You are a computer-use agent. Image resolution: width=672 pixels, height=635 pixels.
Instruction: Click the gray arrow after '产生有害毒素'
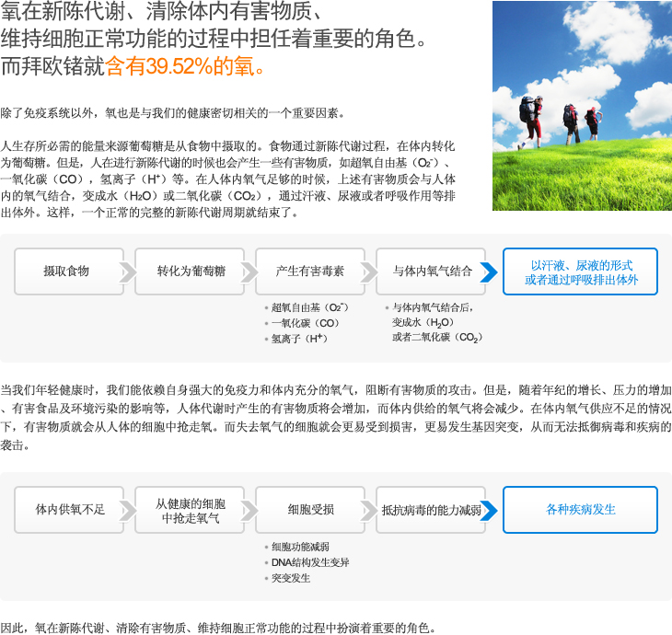pos(369,272)
